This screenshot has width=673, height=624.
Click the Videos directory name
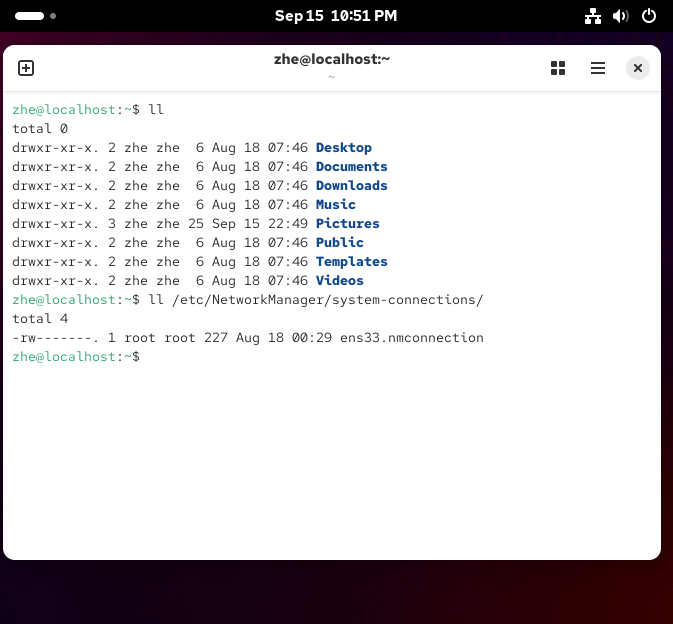click(x=340, y=281)
